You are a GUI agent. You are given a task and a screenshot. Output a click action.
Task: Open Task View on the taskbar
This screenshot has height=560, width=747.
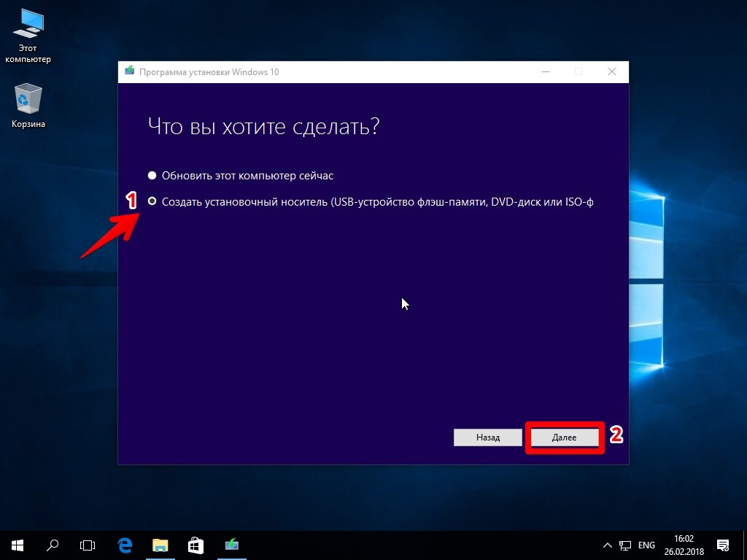88,545
